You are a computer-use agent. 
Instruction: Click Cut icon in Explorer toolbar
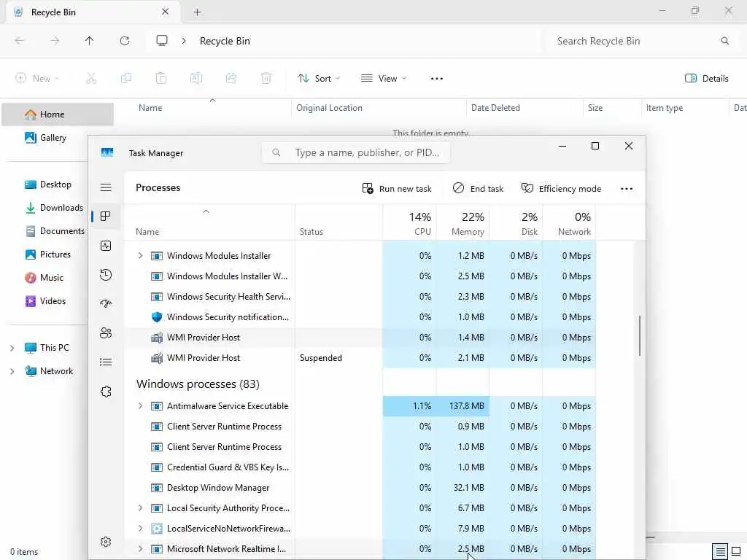[91, 79]
